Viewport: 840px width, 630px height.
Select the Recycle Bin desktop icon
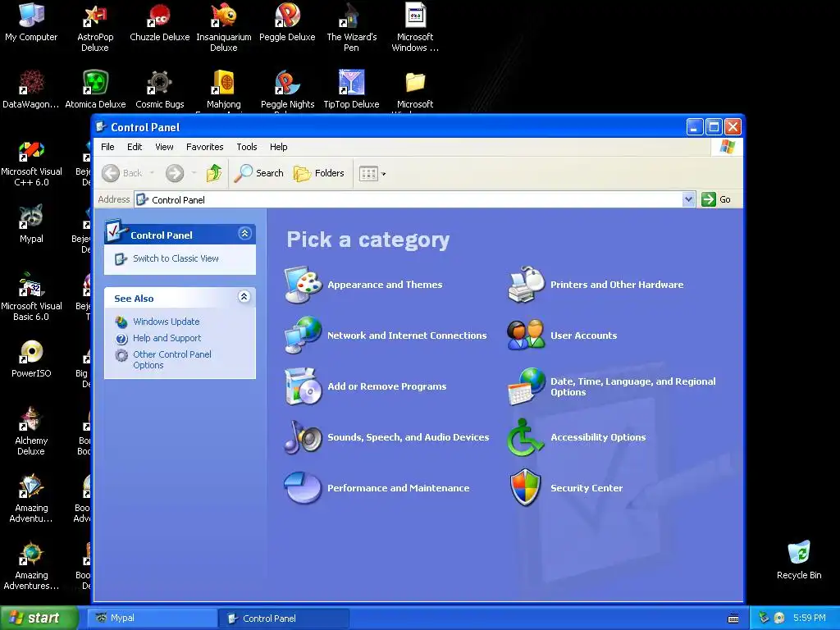pos(799,560)
